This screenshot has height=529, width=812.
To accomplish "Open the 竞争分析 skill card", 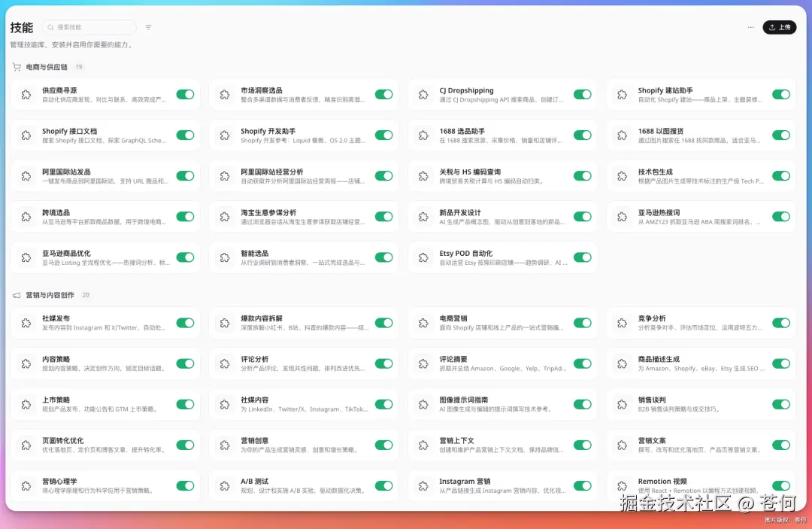I will coord(699,322).
